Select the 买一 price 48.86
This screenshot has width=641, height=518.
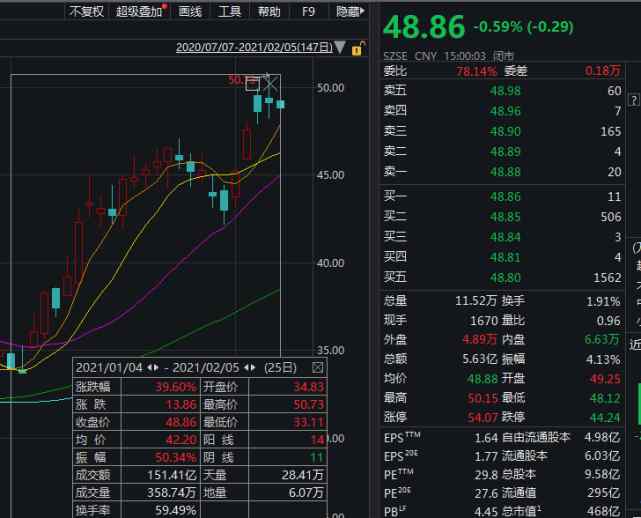[x=505, y=197]
